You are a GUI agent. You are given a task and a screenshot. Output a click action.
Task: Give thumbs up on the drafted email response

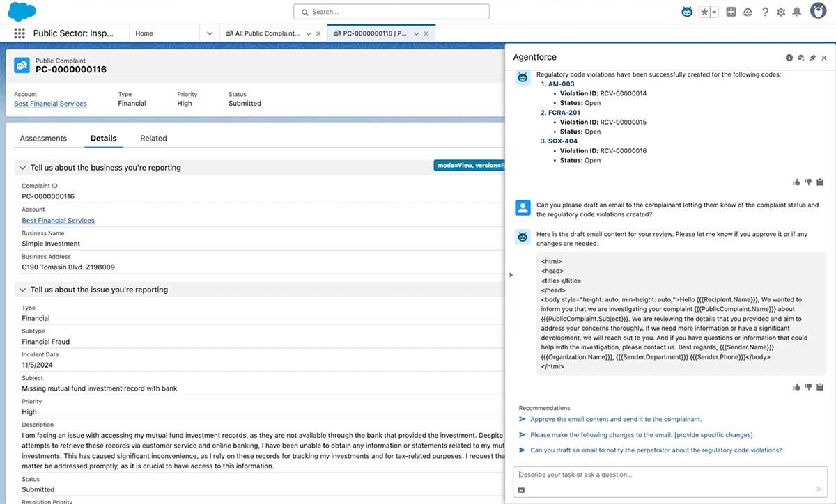coord(796,386)
